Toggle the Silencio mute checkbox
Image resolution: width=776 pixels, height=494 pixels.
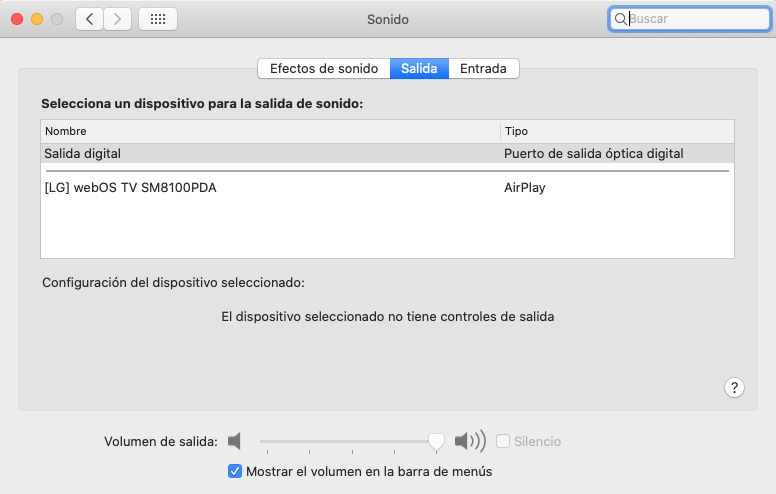tap(503, 441)
